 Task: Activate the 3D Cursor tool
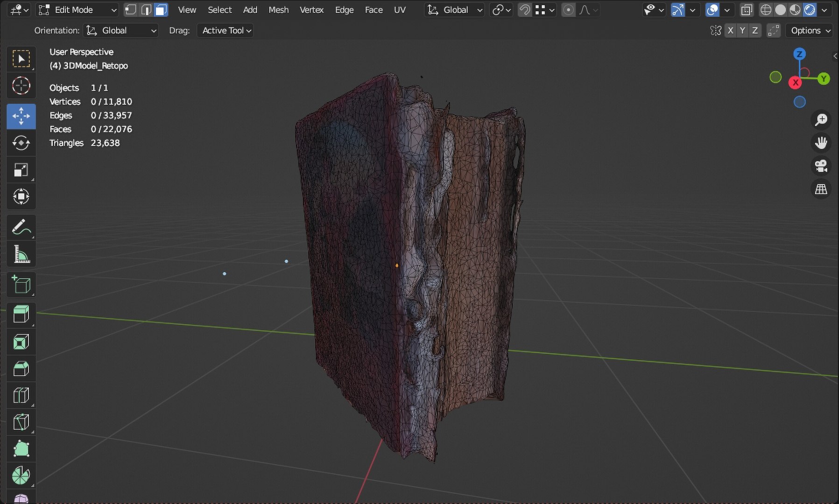click(21, 86)
